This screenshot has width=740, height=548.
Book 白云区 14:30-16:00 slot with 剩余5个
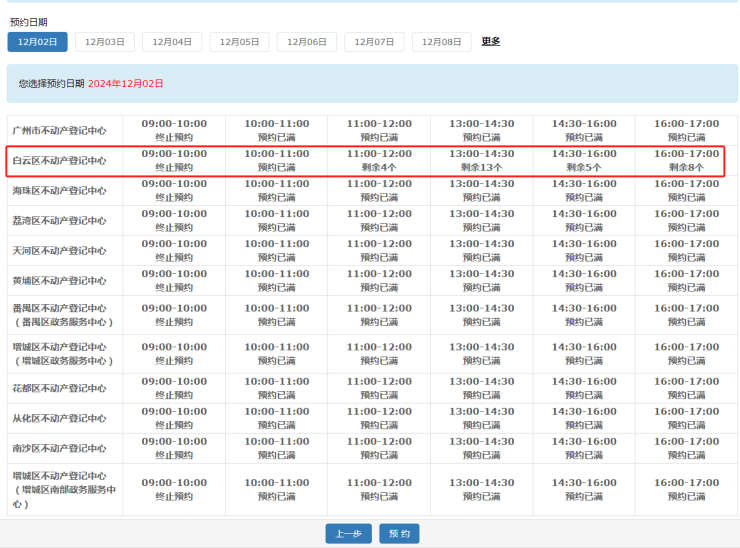click(x=584, y=160)
